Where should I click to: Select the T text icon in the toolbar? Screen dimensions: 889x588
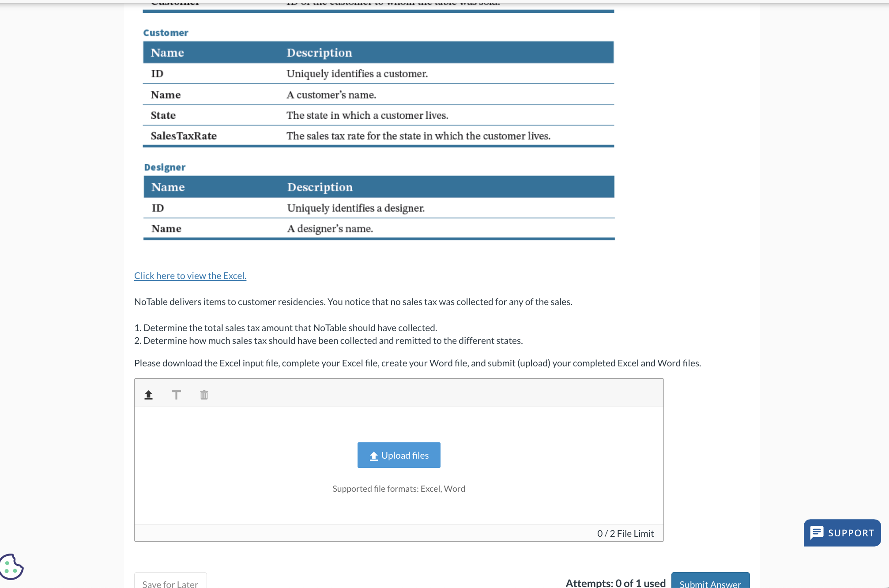[176, 395]
